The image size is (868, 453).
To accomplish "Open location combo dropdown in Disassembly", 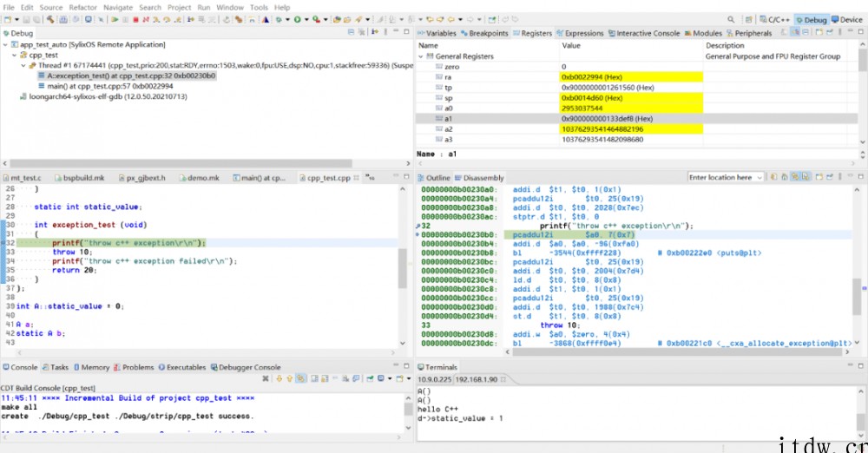I will point(759,177).
